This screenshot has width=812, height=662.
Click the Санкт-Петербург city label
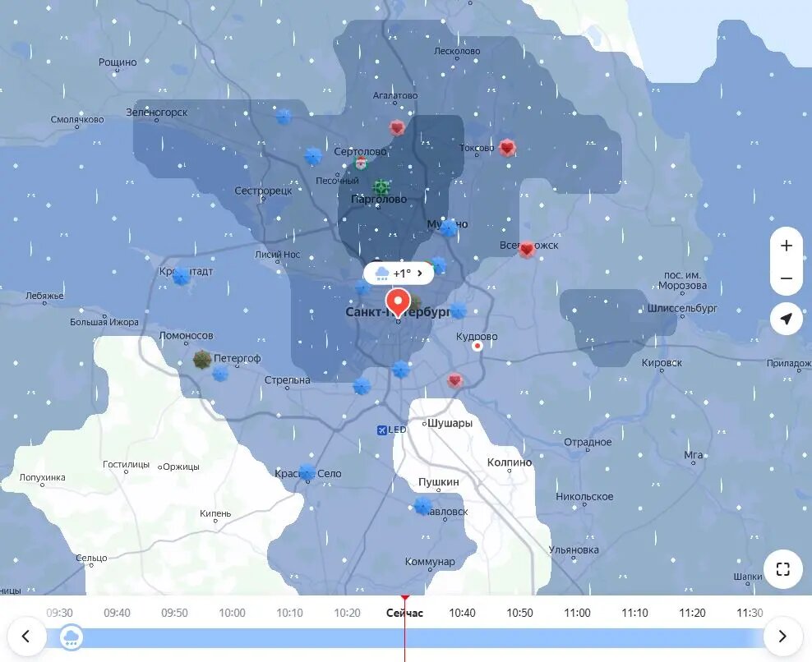[398, 312]
